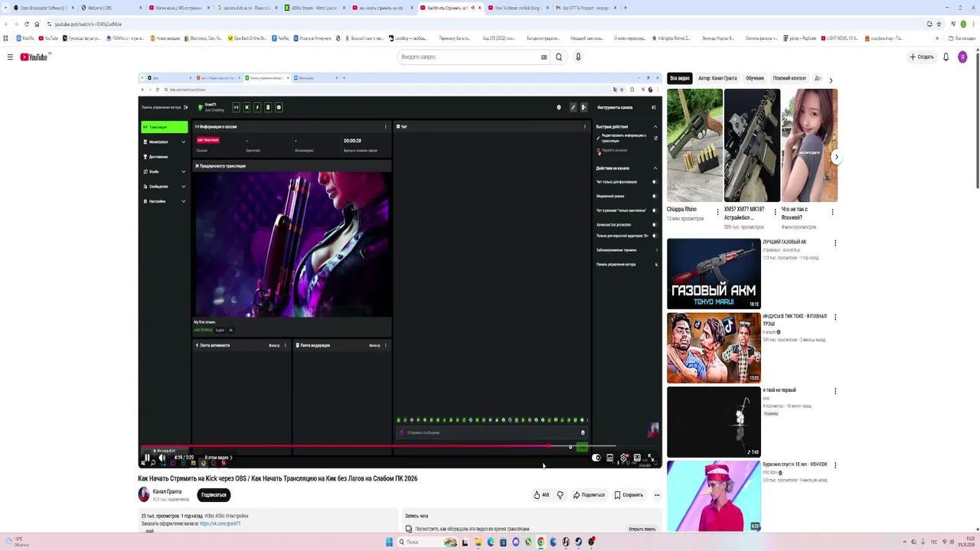Switch the player to theater mode
Viewport: 980px width, 551px height.
pos(637,458)
